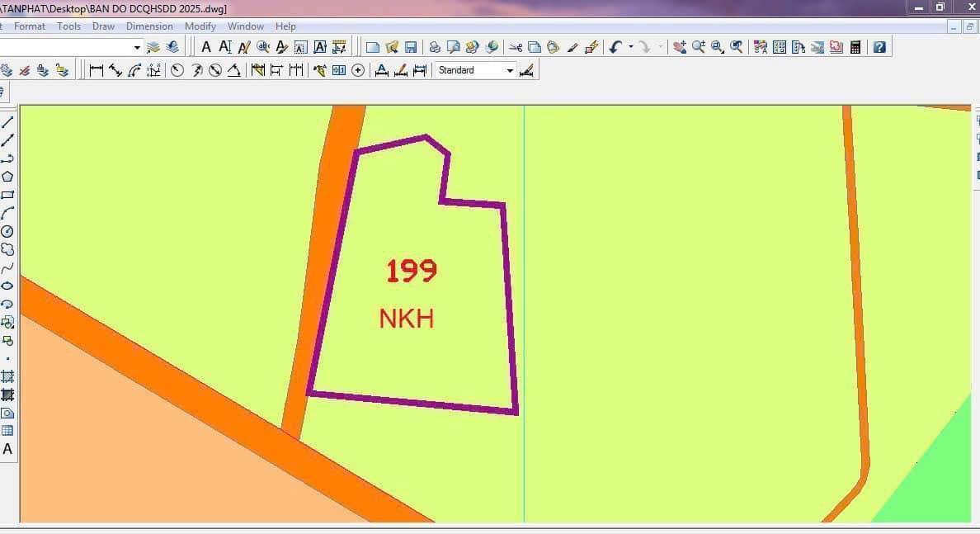The image size is (980, 534).
Task: Open the layer list dropdown arrow
Action: [137, 48]
